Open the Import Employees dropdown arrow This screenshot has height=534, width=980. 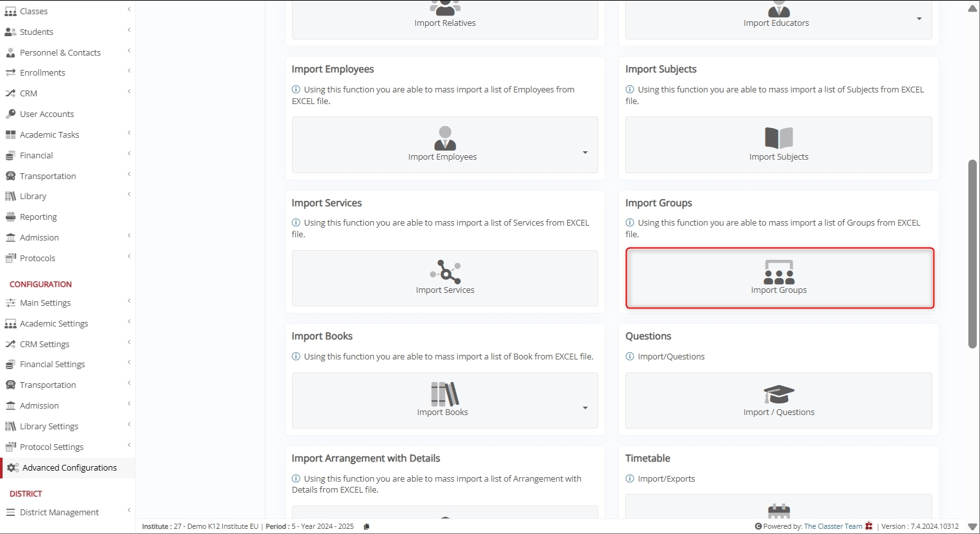[585, 153]
